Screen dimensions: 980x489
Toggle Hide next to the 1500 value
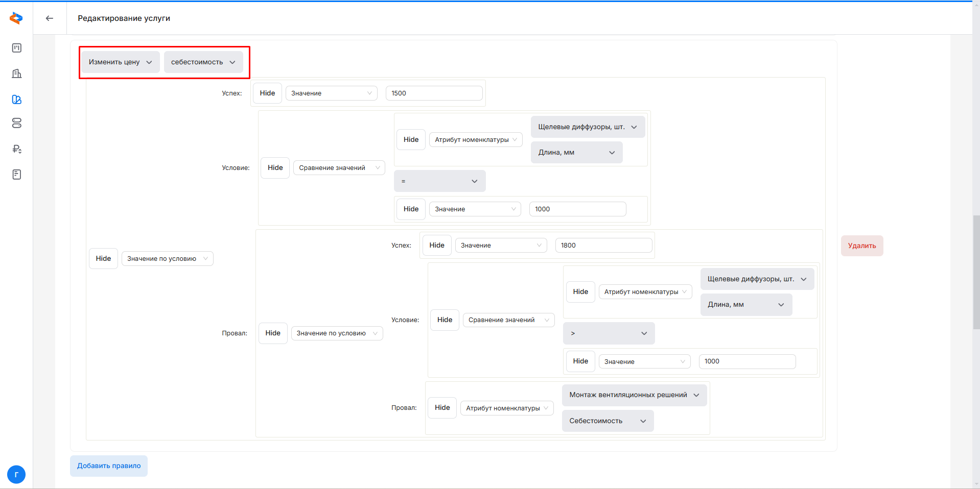(267, 93)
